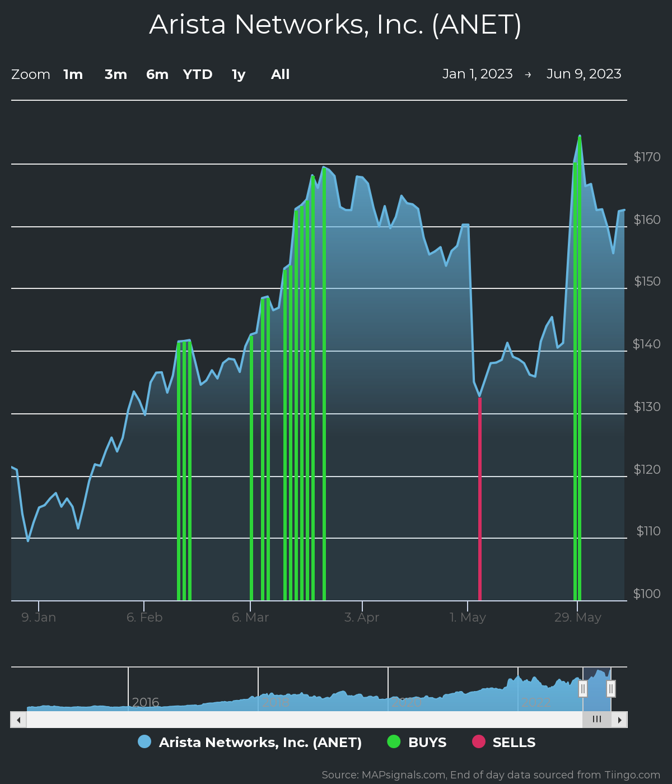Click the $160 y-axis label
672x784 pixels.
pyautogui.click(x=647, y=220)
